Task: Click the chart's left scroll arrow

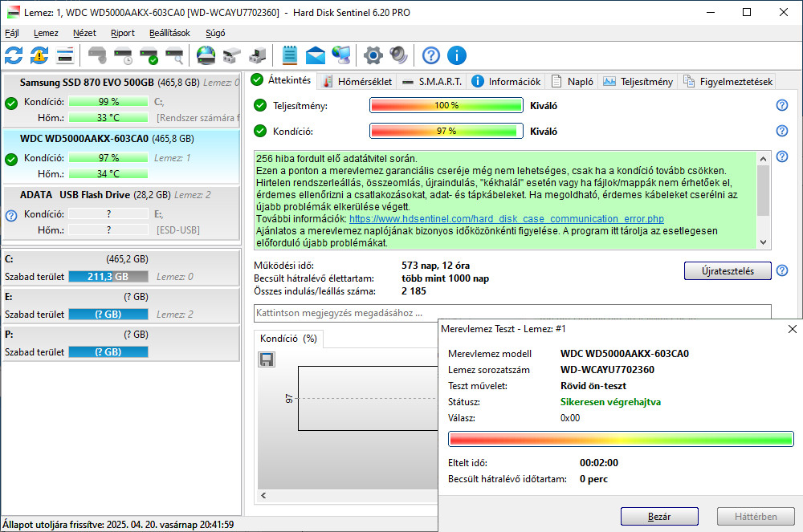Action: 263,495
